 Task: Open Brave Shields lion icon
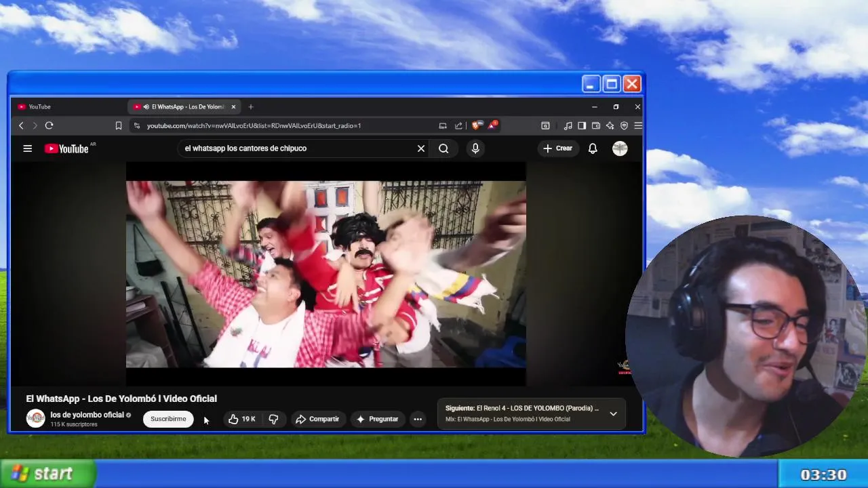477,125
